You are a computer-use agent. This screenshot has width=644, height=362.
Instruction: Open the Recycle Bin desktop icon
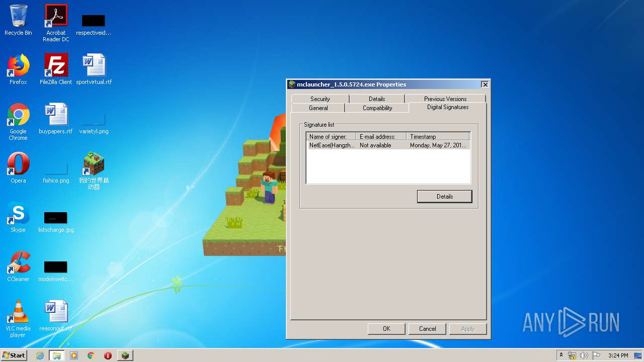pyautogui.click(x=18, y=21)
